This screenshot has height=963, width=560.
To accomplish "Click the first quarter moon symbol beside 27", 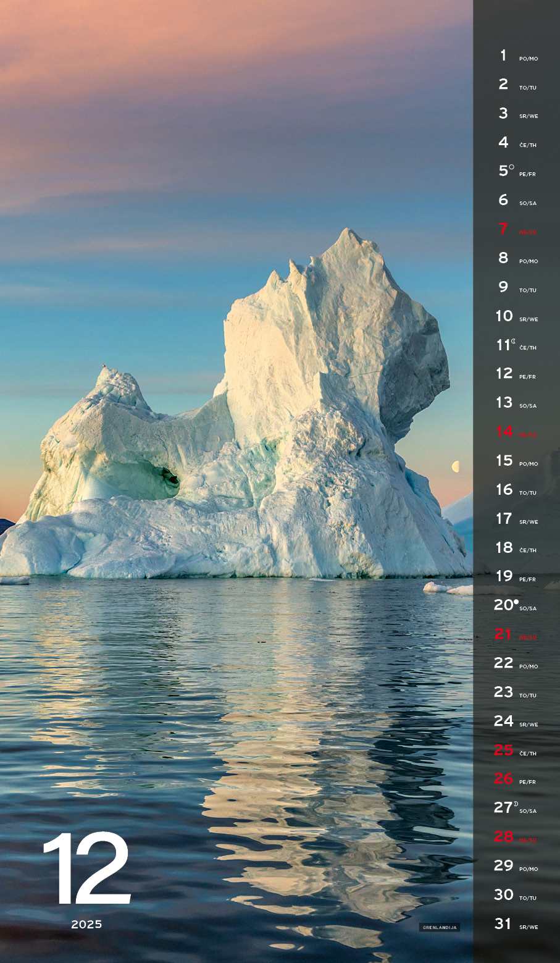I will pos(516,804).
